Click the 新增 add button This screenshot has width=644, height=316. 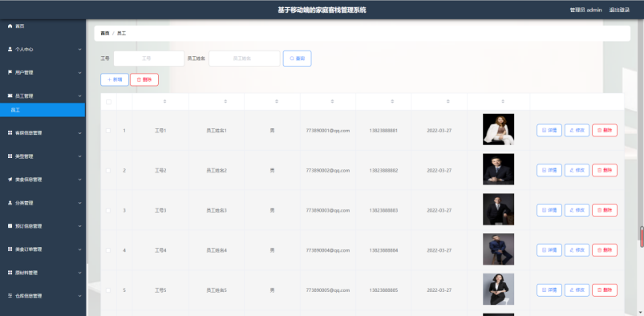pyautogui.click(x=115, y=79)
